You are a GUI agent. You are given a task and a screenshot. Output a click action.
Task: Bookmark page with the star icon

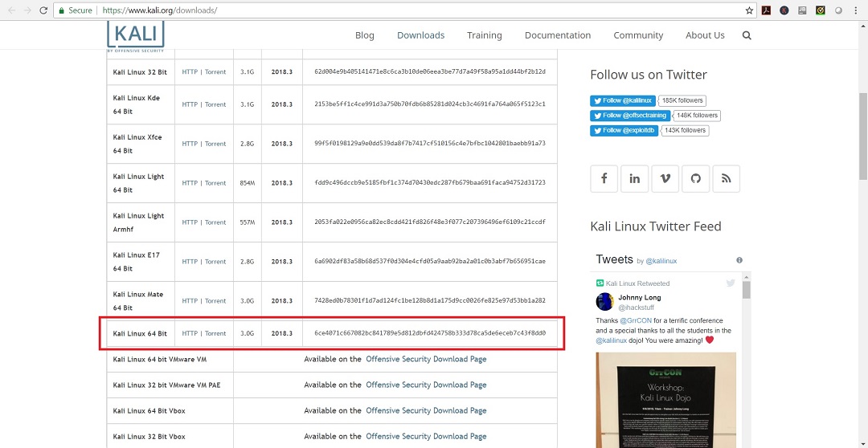coord(749,10)
